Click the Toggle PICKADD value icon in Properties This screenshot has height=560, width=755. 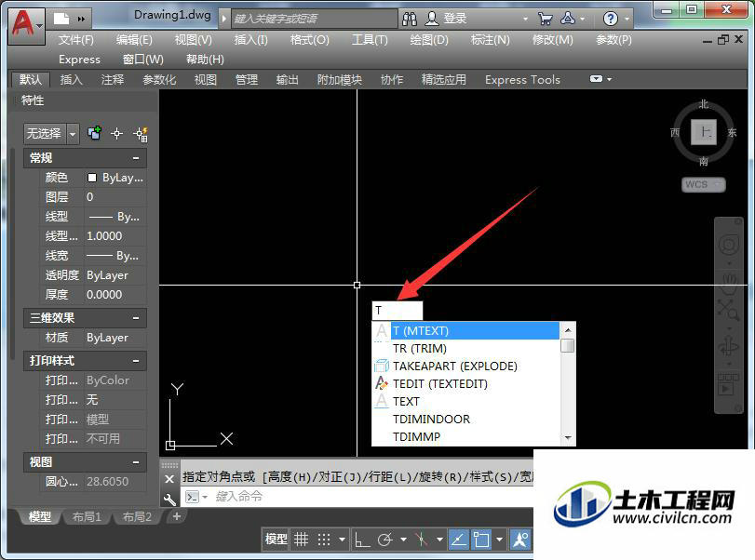pos(94,133)
